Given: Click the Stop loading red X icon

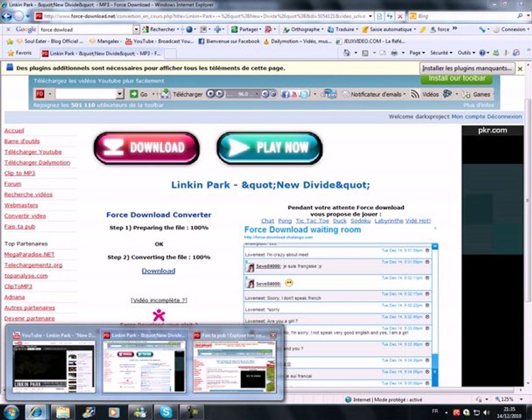Looking at the screenshot, I should point(400,16).
